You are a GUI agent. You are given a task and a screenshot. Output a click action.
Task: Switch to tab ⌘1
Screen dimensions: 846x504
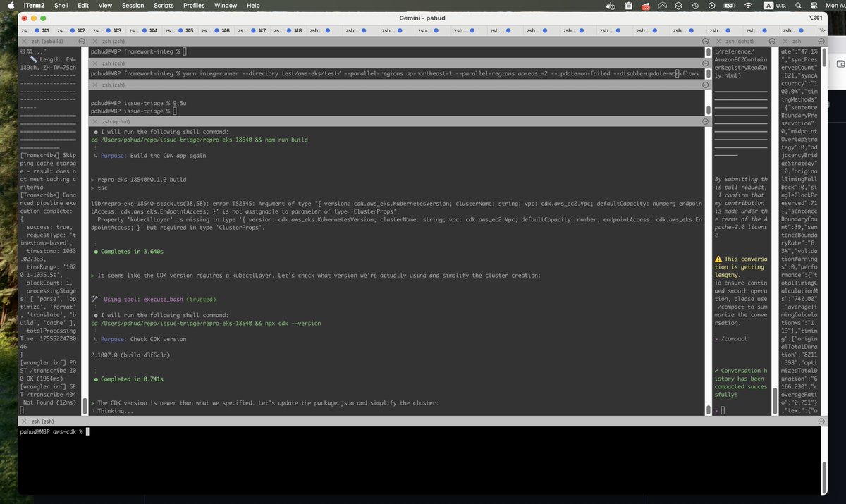coord(35,30)
